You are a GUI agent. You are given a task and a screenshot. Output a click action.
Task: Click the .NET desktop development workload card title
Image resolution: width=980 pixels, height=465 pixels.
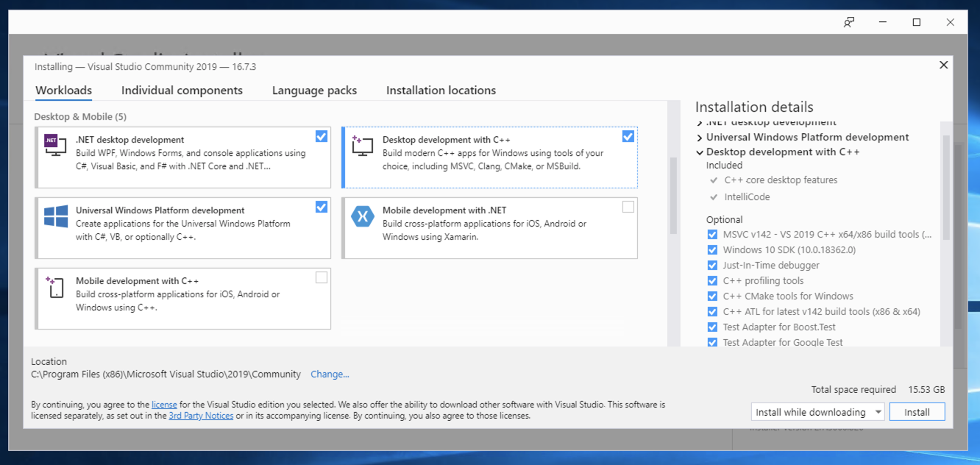click(x=129, y=140)
